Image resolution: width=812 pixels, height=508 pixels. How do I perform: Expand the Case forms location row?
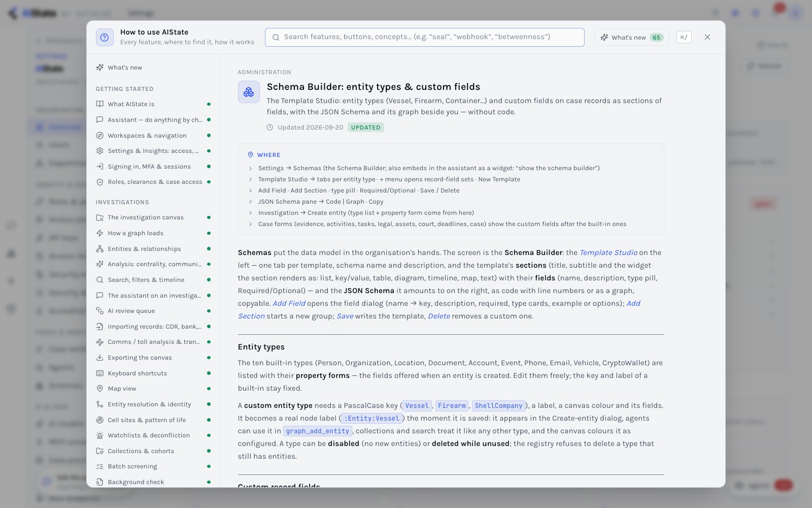click(451, 224)
